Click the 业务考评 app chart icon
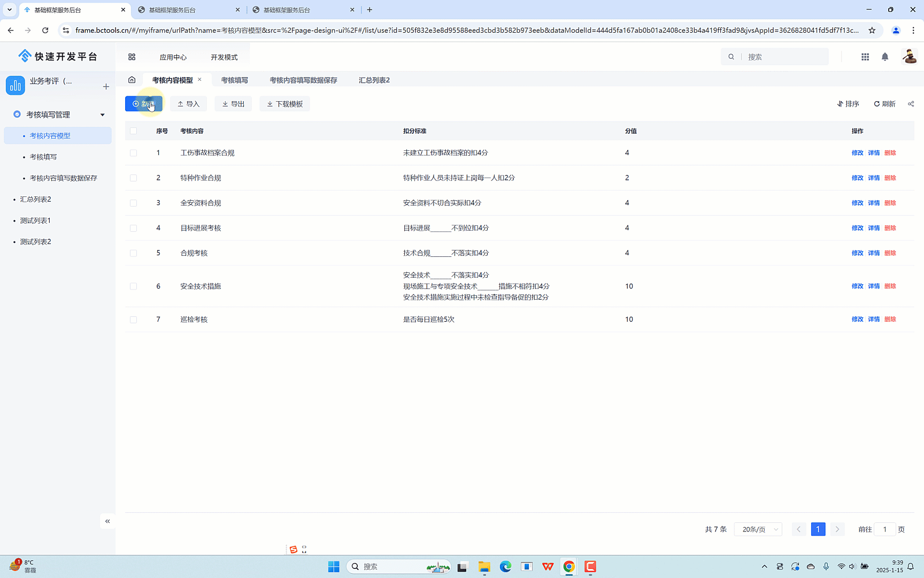The image size is (924, 578). pyautogui.click(x=16, y=86)
